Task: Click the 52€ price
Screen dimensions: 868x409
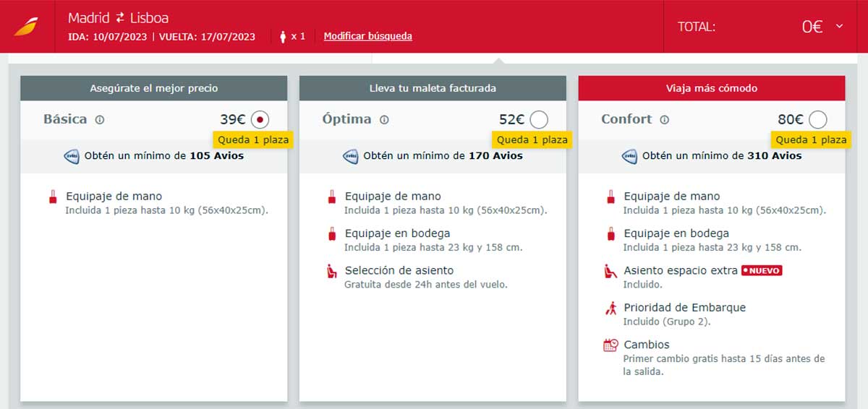Action: pos(512,120)
